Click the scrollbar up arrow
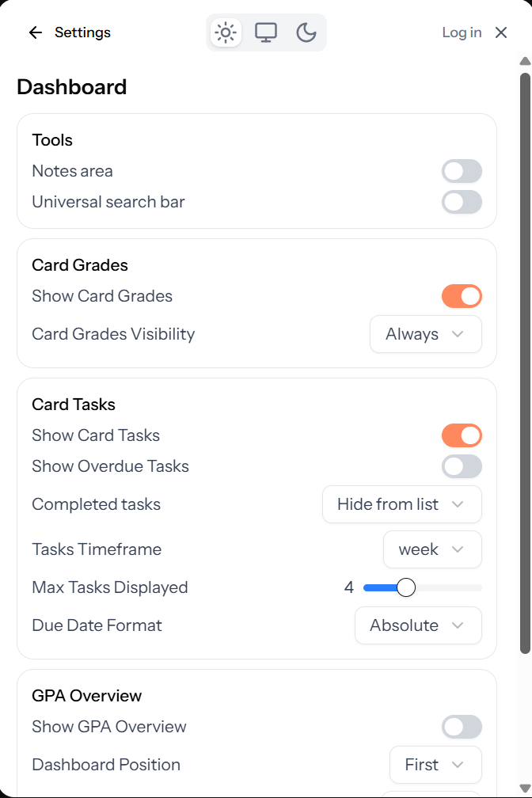Screen dimensions: 532x798 coord(523,59)
